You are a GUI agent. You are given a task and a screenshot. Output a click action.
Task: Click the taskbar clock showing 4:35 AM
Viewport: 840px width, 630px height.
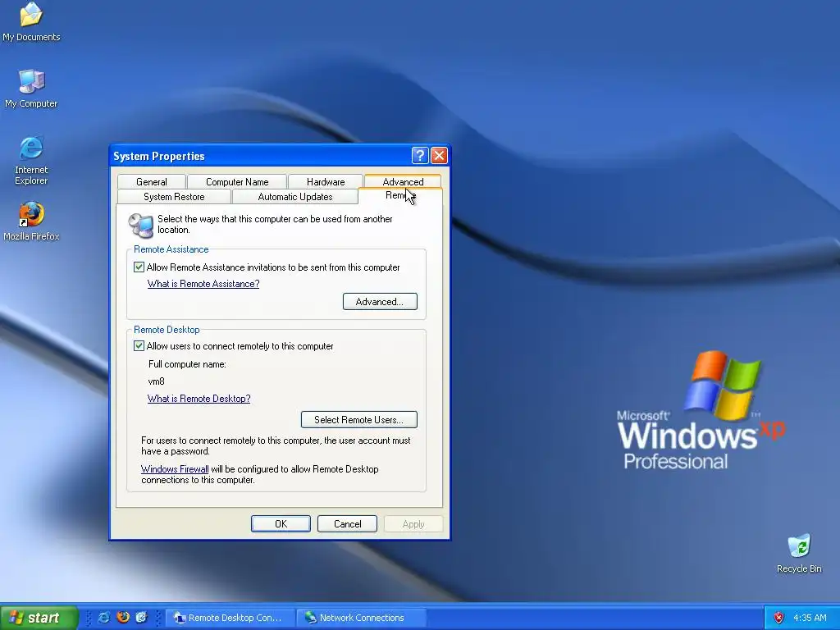(x=810, y=618)
